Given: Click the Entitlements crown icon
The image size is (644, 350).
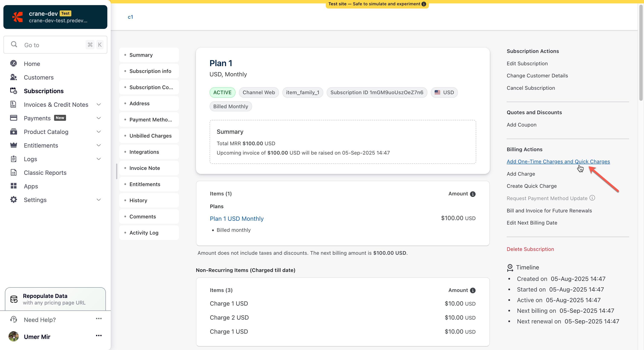Looking at the screenshot, I should tap(13, 145).
